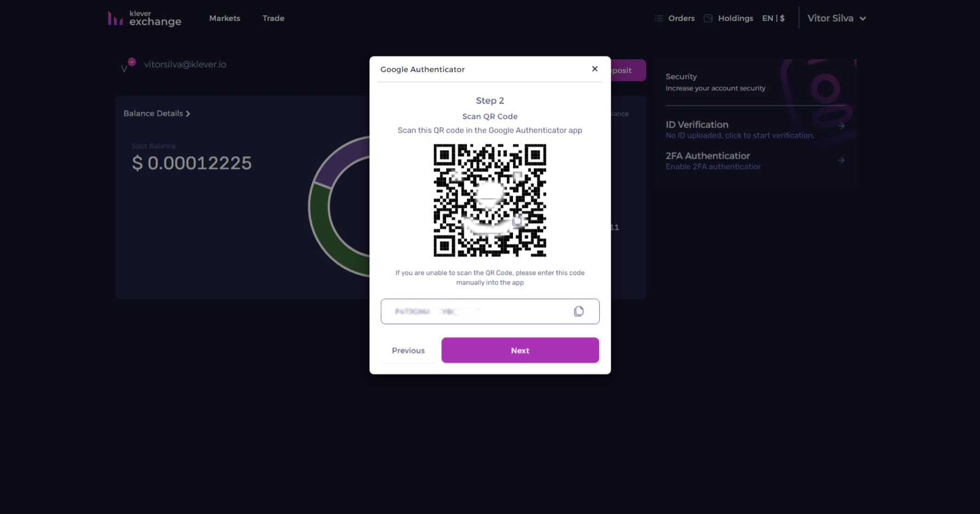The image size is (980, 514).
Task: Select the manual 2FA code field
Action: click(477, 311)
